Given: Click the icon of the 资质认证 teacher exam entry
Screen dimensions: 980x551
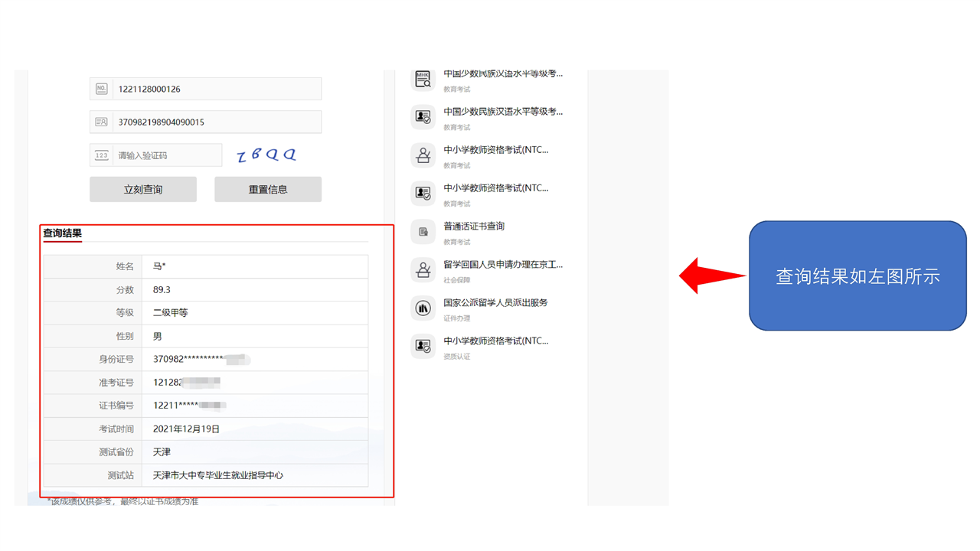Looking at the screenshot, I should click(x=423, y=347).
